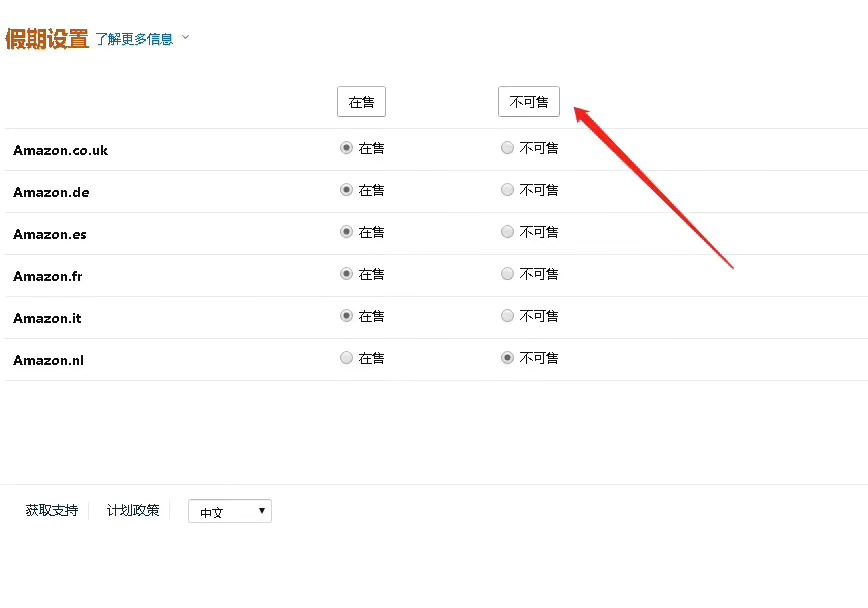The height and width of the screenshot is (608, 868).
Task: Select 不可售 radio button for Amazon.es
Action: click(507, 231)
